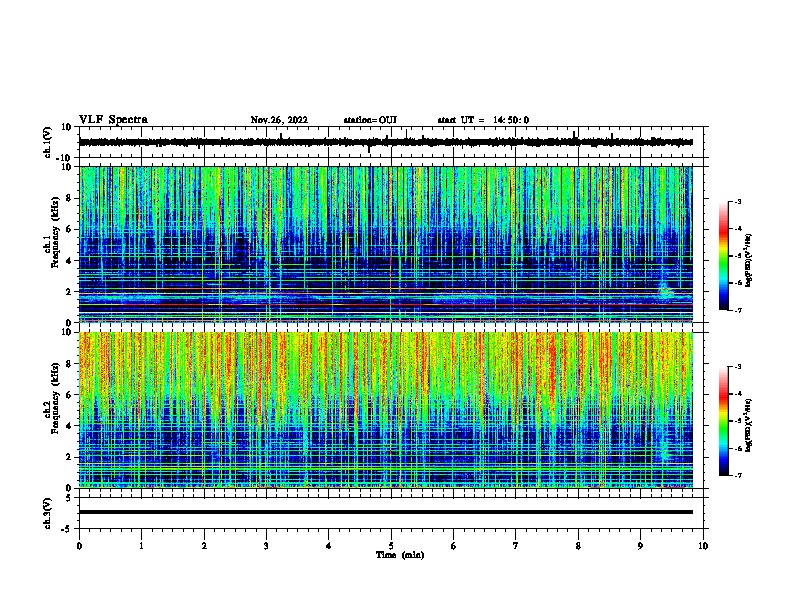
Task: Click time axis tick label "6"
Action: (454, 546)
